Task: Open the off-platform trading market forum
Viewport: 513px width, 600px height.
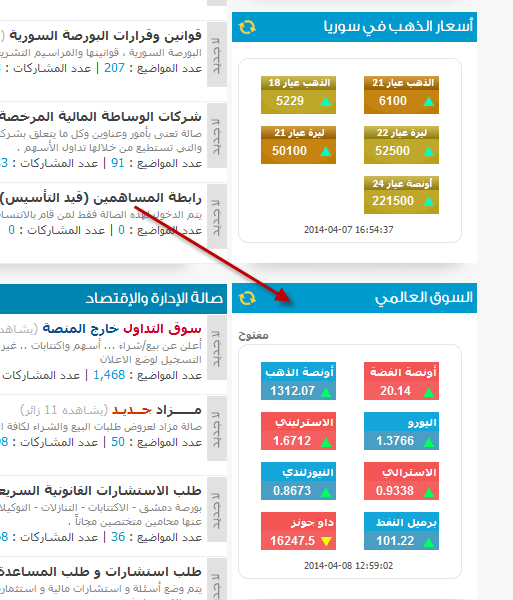Action: 122,329
